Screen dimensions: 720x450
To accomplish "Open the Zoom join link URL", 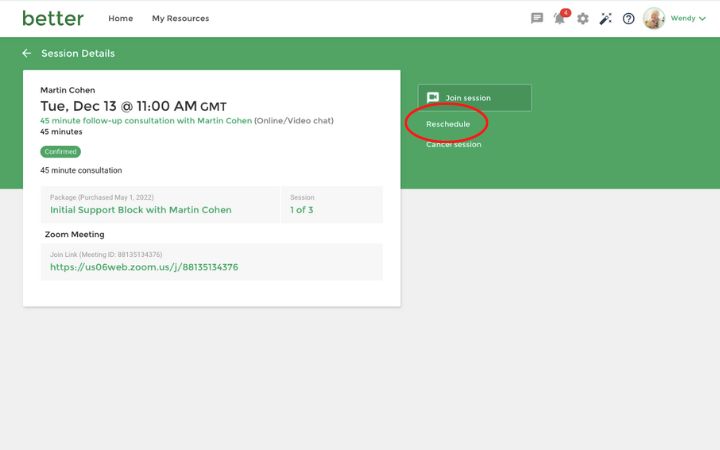I will pyautogui.click(x=144, y=267).
